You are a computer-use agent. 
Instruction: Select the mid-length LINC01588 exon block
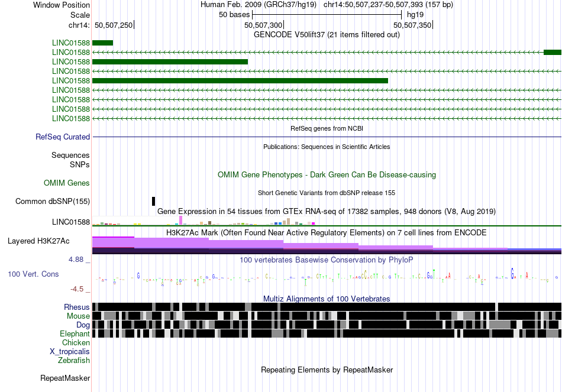[170, 61]
